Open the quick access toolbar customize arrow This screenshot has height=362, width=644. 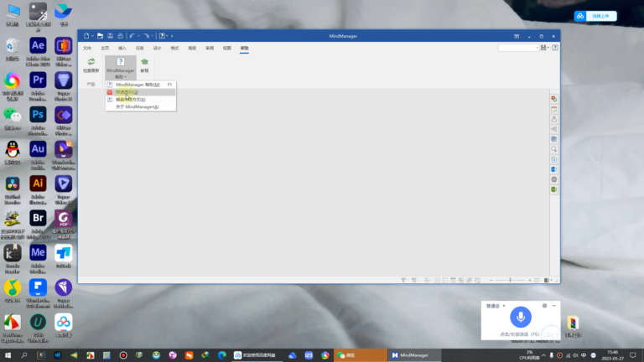coord(172,36)
